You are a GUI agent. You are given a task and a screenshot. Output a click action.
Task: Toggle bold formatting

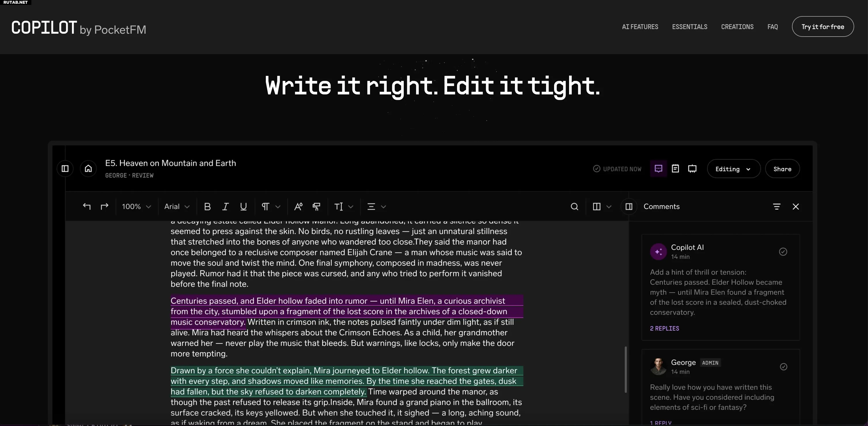[x=207, y=206]
